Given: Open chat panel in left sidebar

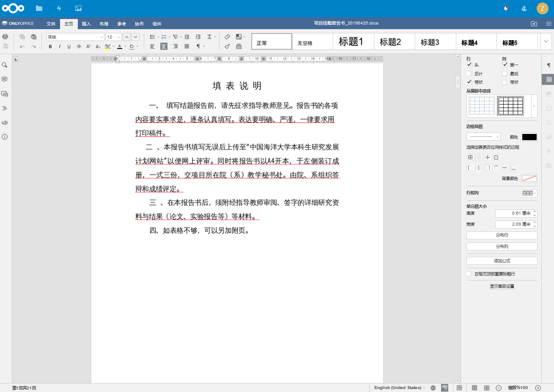Looking at the screenshot, I should (5, 94).
